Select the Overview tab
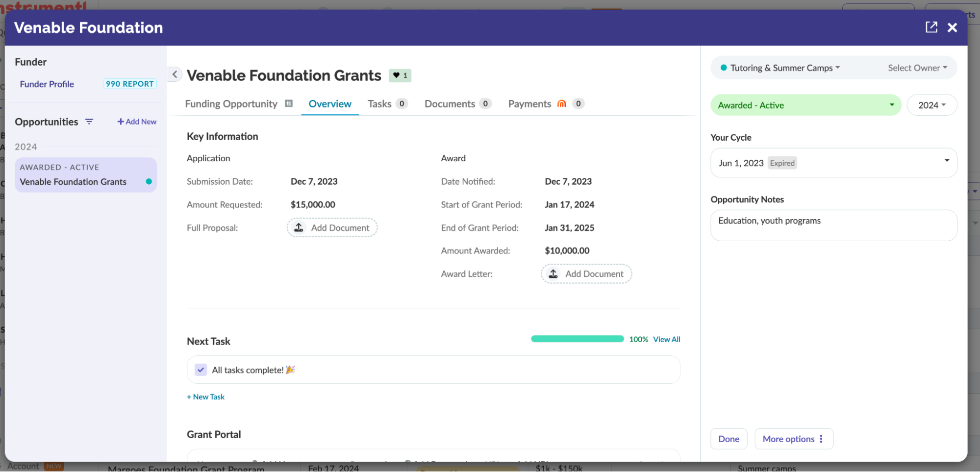The width and height of the screenshot is (980, 472). (330, 103)
